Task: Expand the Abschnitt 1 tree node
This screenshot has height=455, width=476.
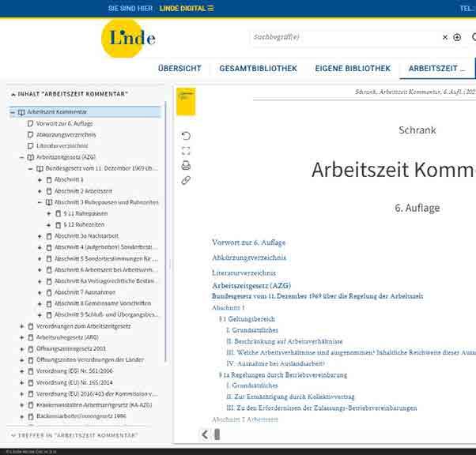Action: [x=40, y=180]
